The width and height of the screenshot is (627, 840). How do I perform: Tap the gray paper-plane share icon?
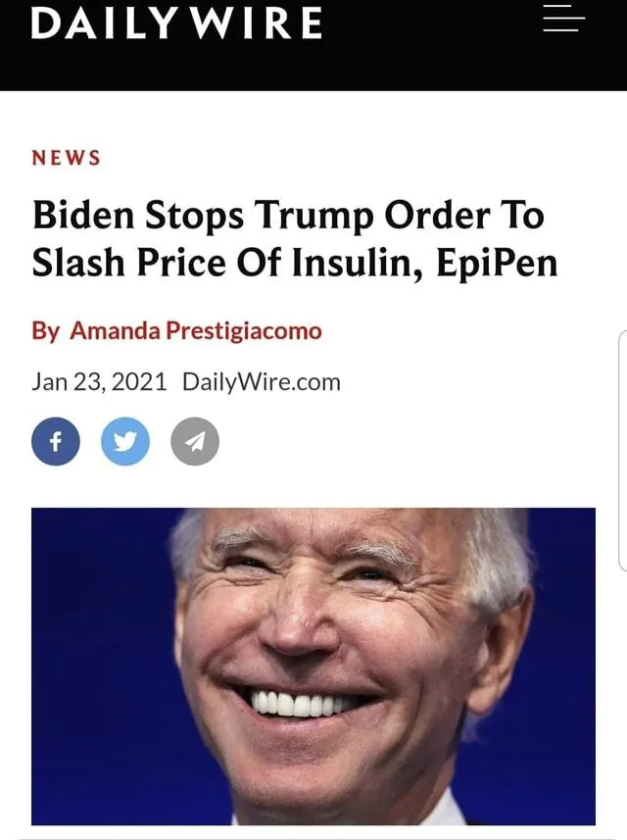(195, 441)
